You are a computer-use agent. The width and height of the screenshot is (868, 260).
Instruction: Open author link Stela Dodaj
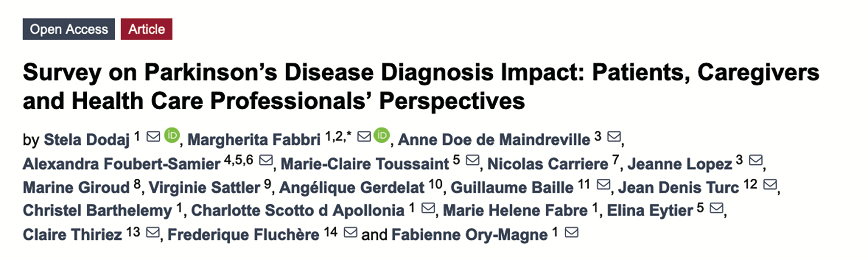(x=87, y=140)
